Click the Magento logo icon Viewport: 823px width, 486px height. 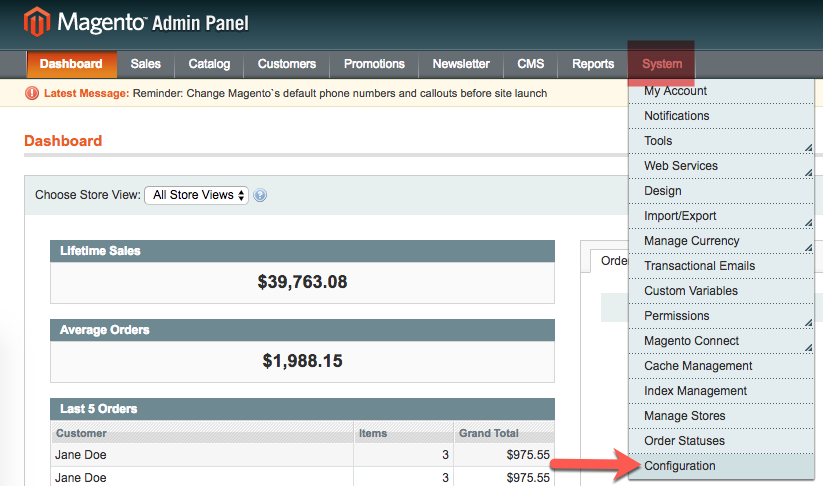point(38,22)
